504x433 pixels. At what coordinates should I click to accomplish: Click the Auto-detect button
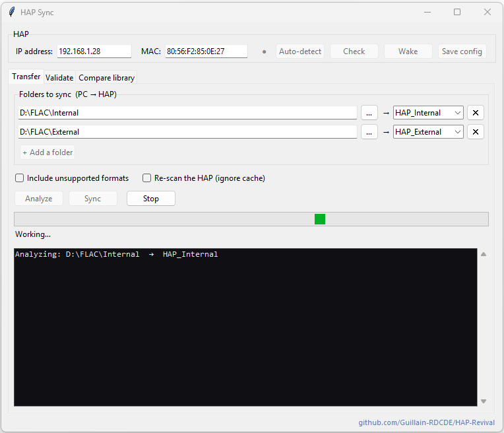coord(300,51)
